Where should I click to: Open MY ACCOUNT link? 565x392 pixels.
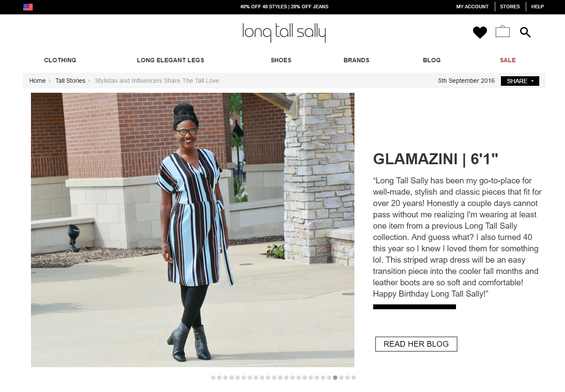[x=473, y=7]
